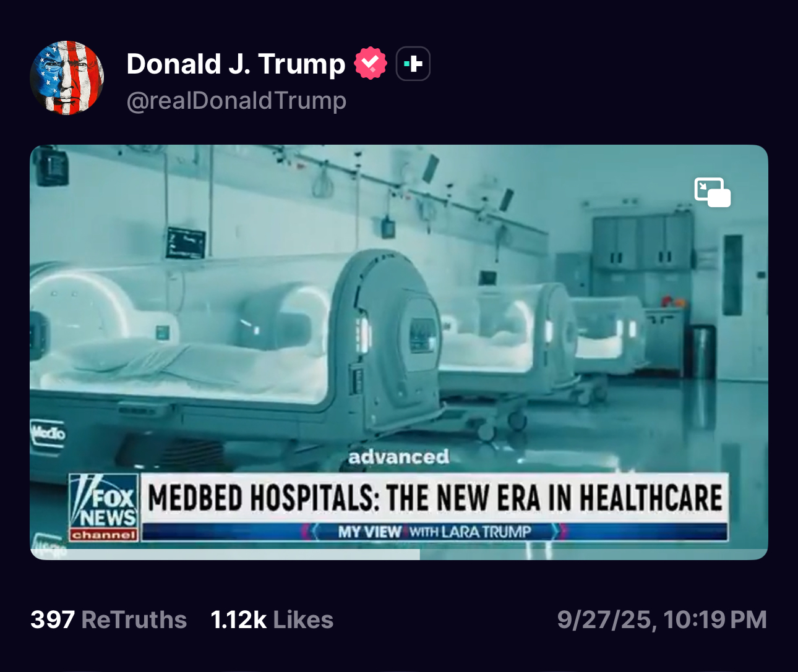Open the Donald J. Trump display name
The height and width of the screenshot is (672, 798).
click(x=236, y=64)
